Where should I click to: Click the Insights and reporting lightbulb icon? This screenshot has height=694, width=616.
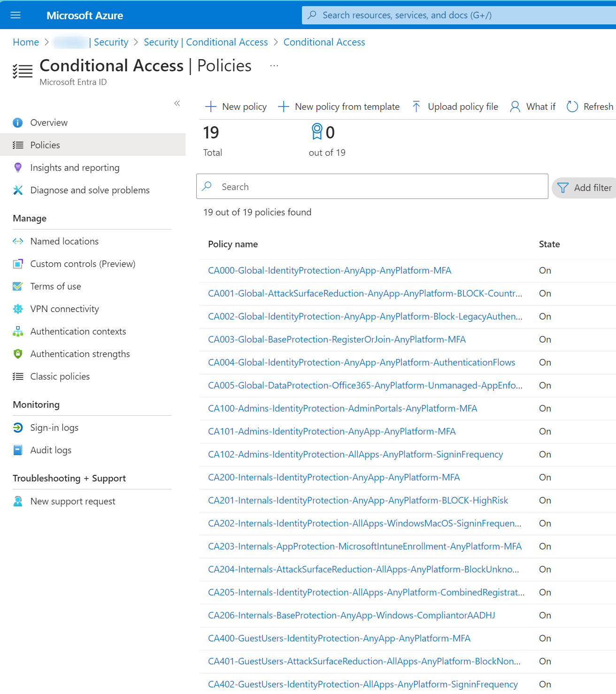click(18, 168)
